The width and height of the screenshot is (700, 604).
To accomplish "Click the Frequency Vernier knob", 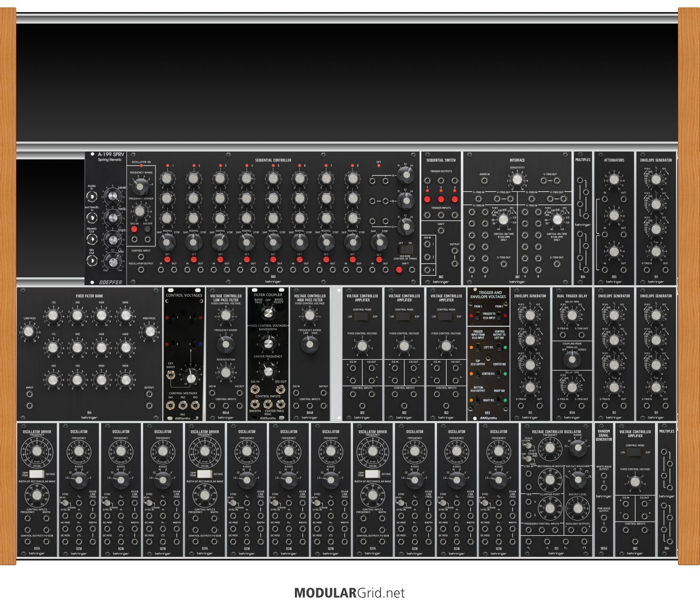I will tap(140, 211).
